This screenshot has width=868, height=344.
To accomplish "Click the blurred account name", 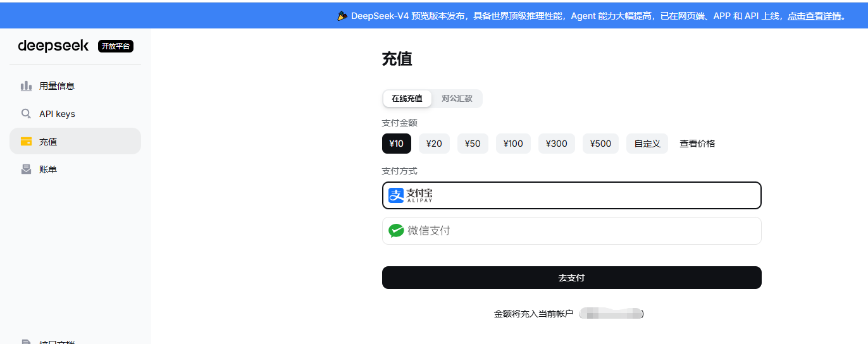I will tap(611, 314).
